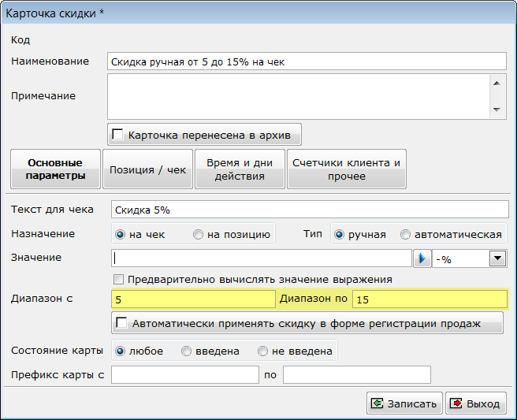Open 'Время и дни действия' tab

pyautogui.click(x=240, y=169)
